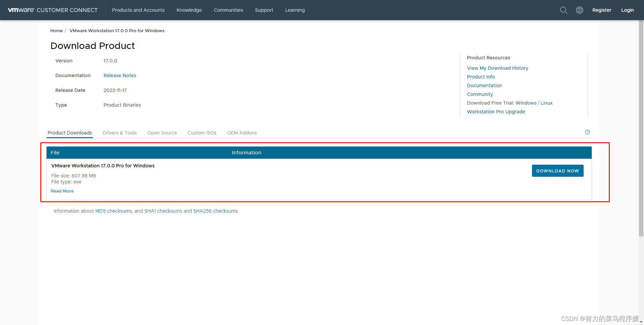Click the Product Resources heading
Viewport: 644px width, 325px height.
[488, 58]
